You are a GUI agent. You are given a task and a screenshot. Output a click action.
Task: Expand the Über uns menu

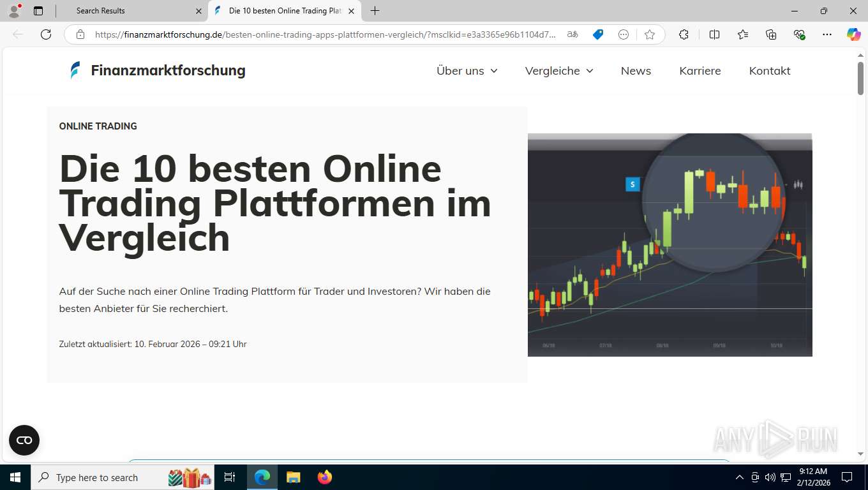[x=467, y=71]
